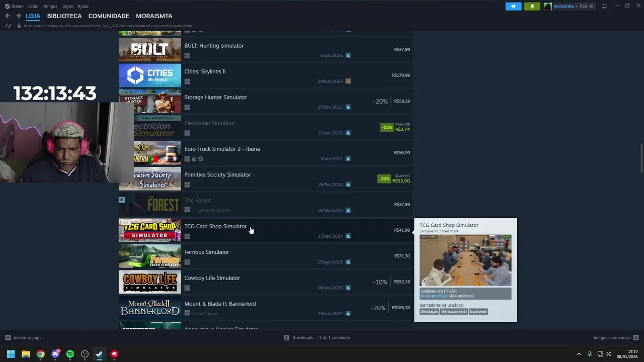
Task: Open Fernbus Simulator result
Action: [266, 256]
